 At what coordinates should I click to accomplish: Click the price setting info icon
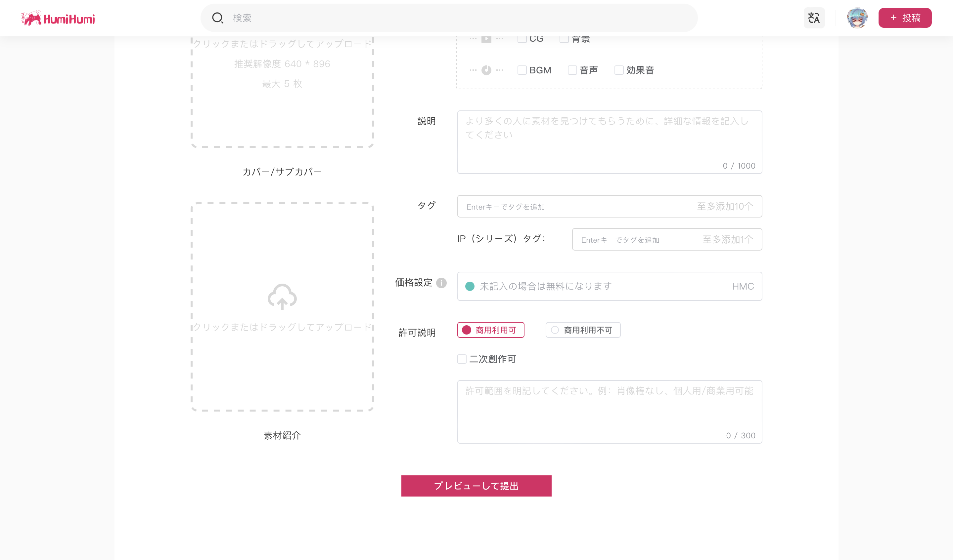point(441,283)
